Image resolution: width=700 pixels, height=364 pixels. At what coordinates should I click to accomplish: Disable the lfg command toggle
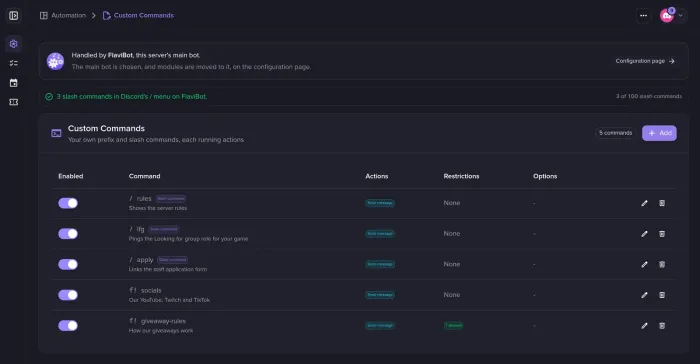68,234
